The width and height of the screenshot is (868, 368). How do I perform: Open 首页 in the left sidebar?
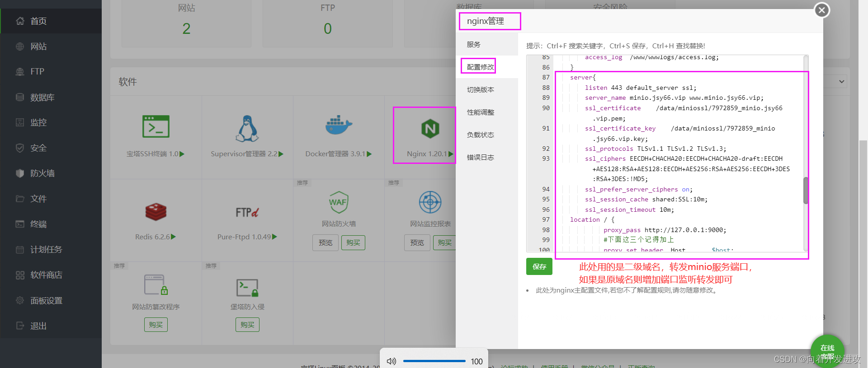coord(51,21)
